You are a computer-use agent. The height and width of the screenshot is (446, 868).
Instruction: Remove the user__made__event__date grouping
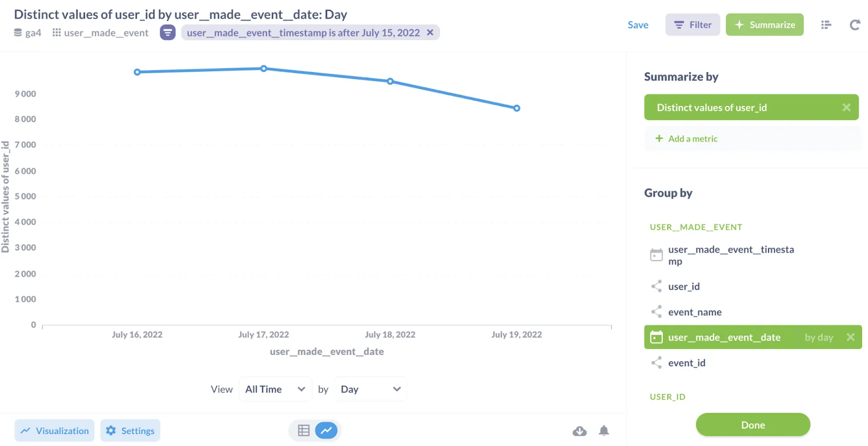tap(852, 337)
